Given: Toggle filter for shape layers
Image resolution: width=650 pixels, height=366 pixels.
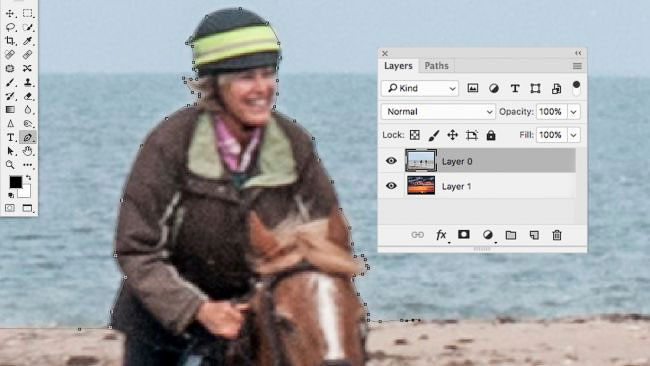Looking at the screenshot, I should pyautogui.click(x=535, y=88).
